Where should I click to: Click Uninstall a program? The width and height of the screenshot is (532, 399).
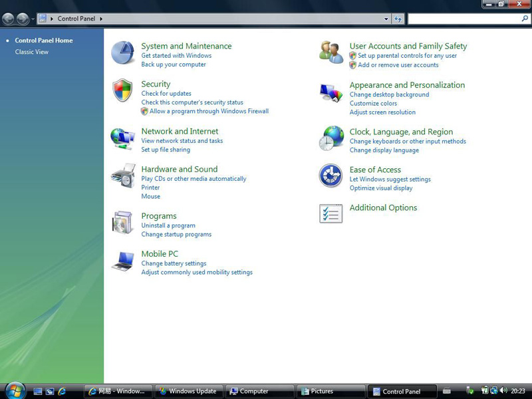pos(168,225)
